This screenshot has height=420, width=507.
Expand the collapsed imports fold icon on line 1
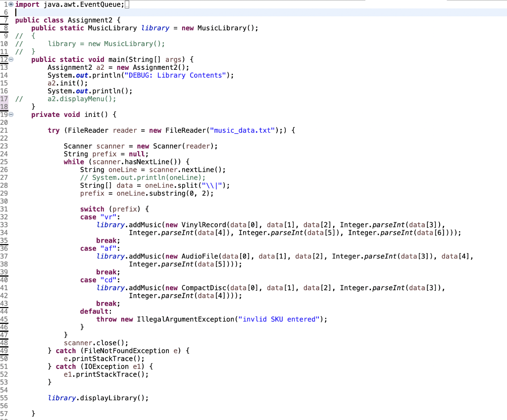point(10,4)
